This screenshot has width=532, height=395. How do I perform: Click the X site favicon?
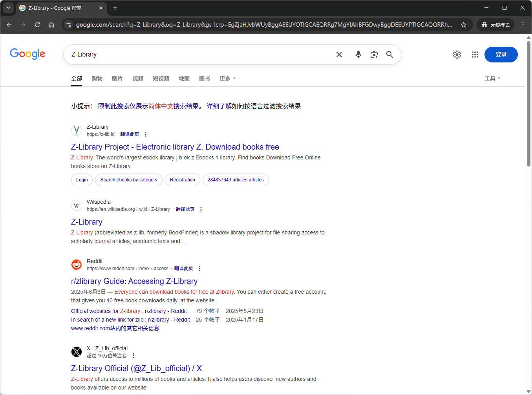point(77,352)
